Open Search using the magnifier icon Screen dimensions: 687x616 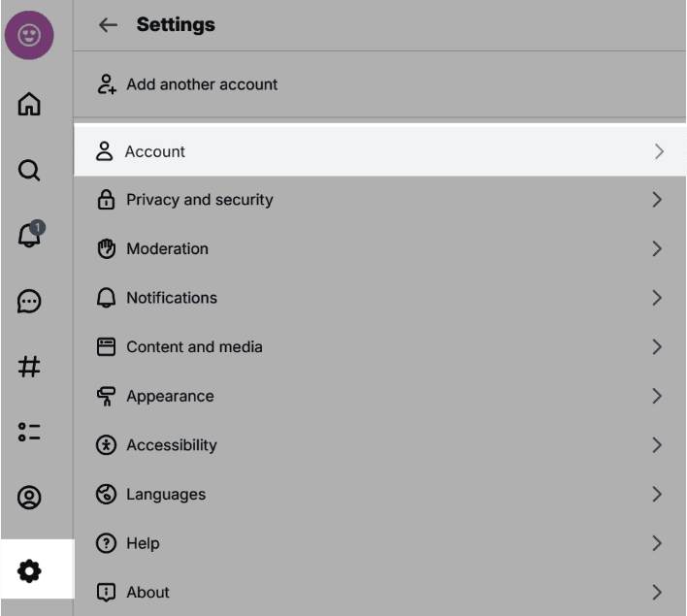click(29, 170)
